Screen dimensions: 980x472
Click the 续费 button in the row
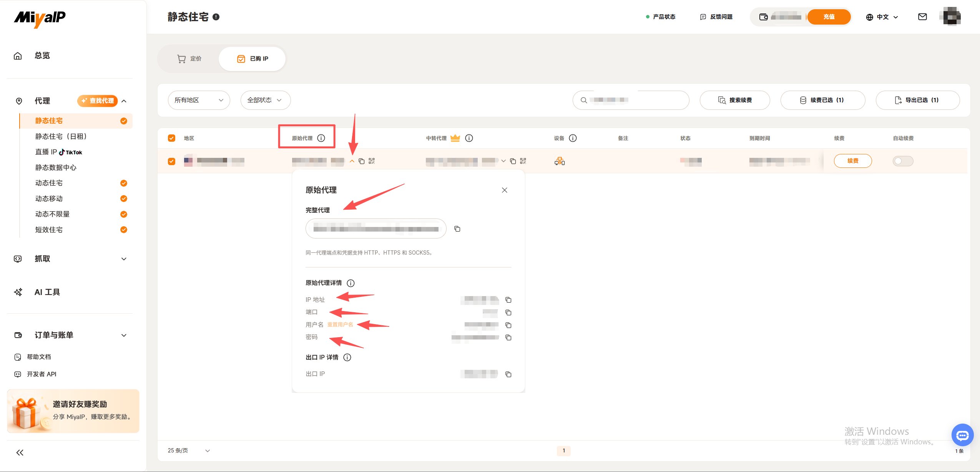pos(852,161)
